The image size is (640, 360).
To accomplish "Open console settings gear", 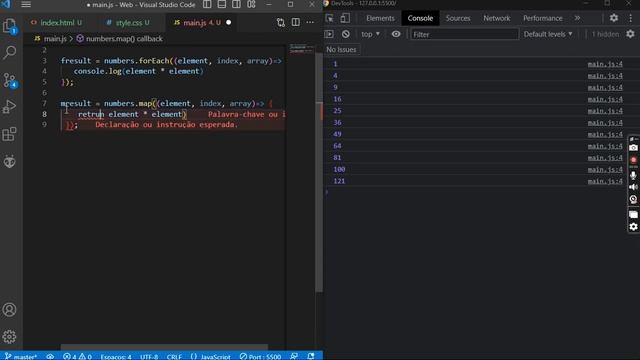I will 631,34.
